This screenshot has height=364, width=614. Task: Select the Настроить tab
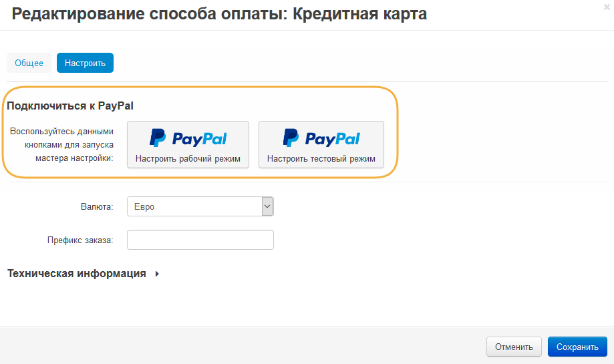click(85, 63)
